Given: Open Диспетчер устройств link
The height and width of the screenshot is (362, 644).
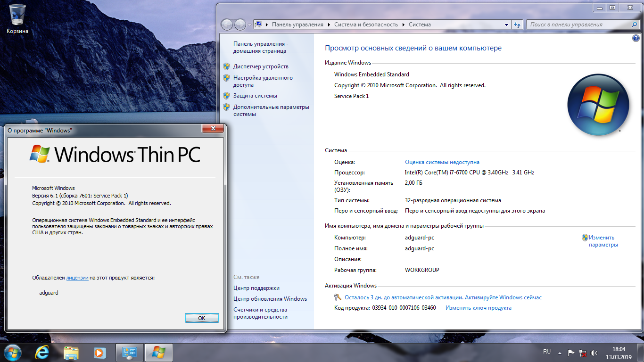Looking at the screenshot, I should click(261, 66).
